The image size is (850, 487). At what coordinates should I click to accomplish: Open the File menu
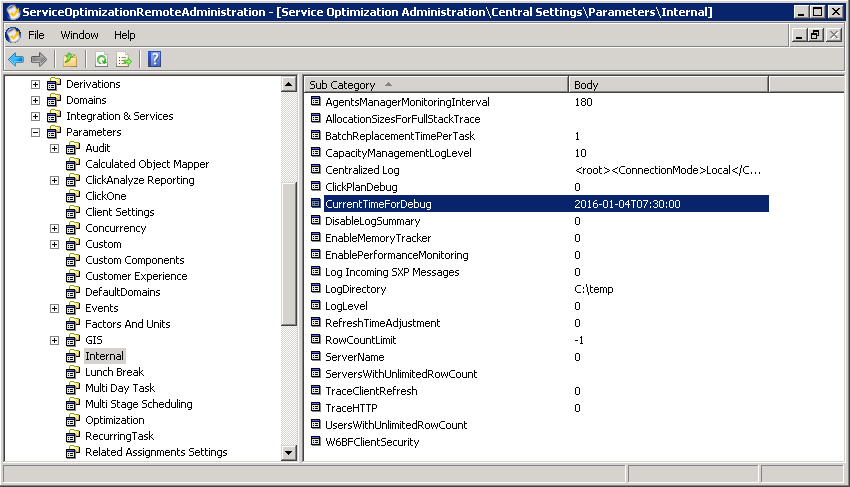(x=36, y=35)
